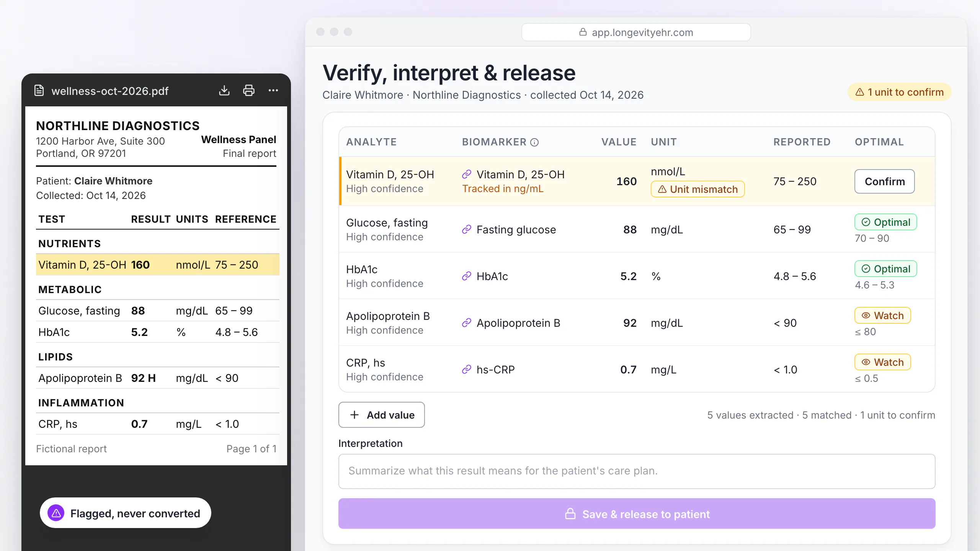Screen dimensions: 980x551
Task: Click the Add value button
Action: [x=382, y=415]
